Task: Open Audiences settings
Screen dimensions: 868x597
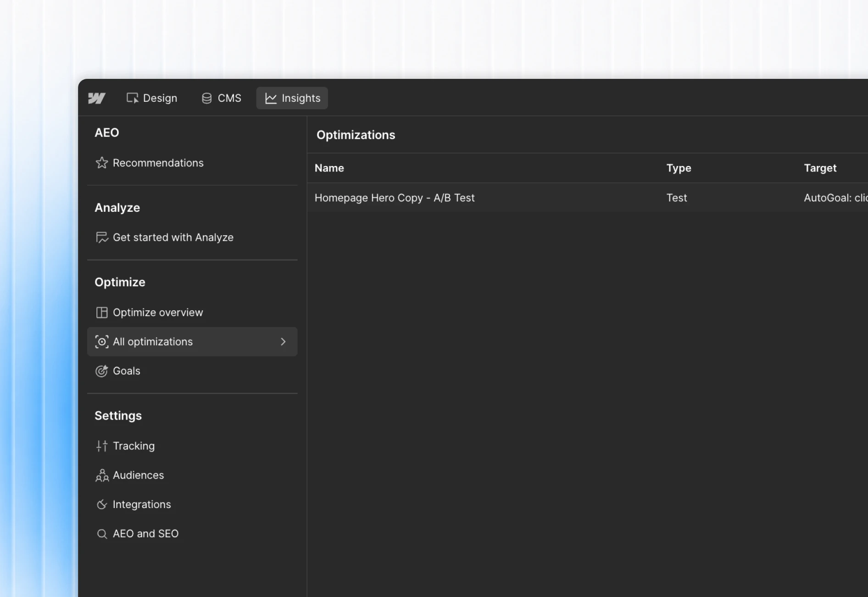Action: tap(192, 475)
